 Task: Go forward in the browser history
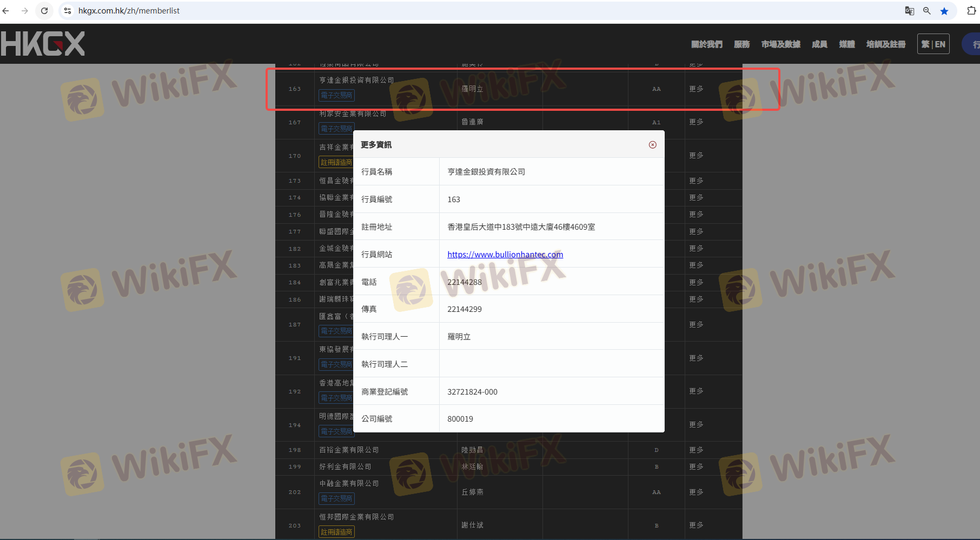coord(25,11)
